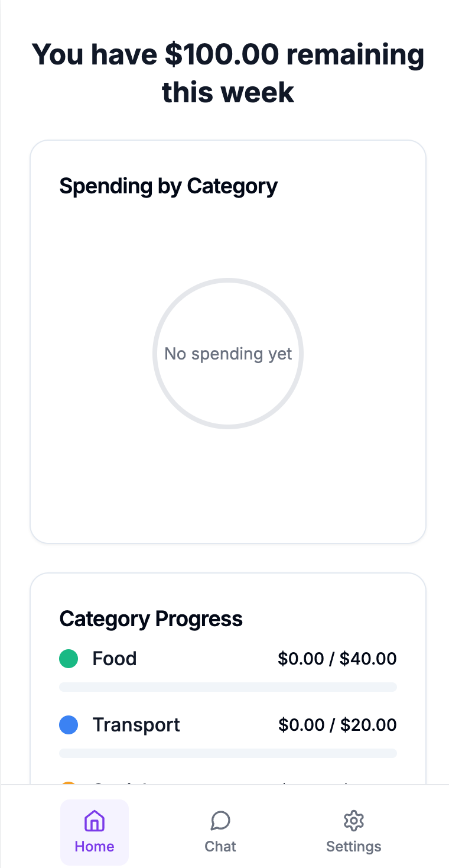The width and height of the screenshot is (449, 868).
Task: Switch to the Settings tab label
Action: click(x=354, y=846)
